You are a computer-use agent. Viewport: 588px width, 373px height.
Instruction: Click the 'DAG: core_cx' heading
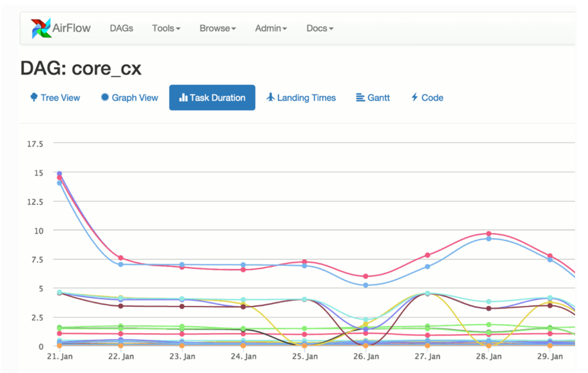81,69
